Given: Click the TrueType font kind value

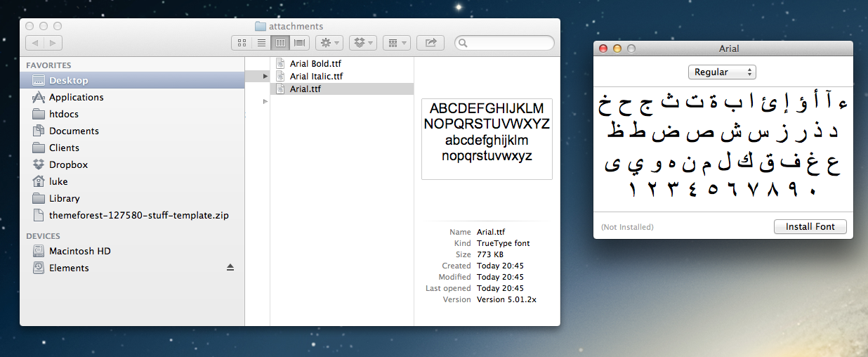Looking at the screenshot, I should (504, 243).
